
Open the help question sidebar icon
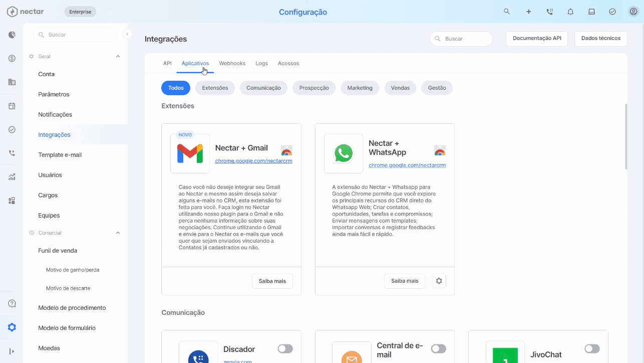click(x=12, y=303)
